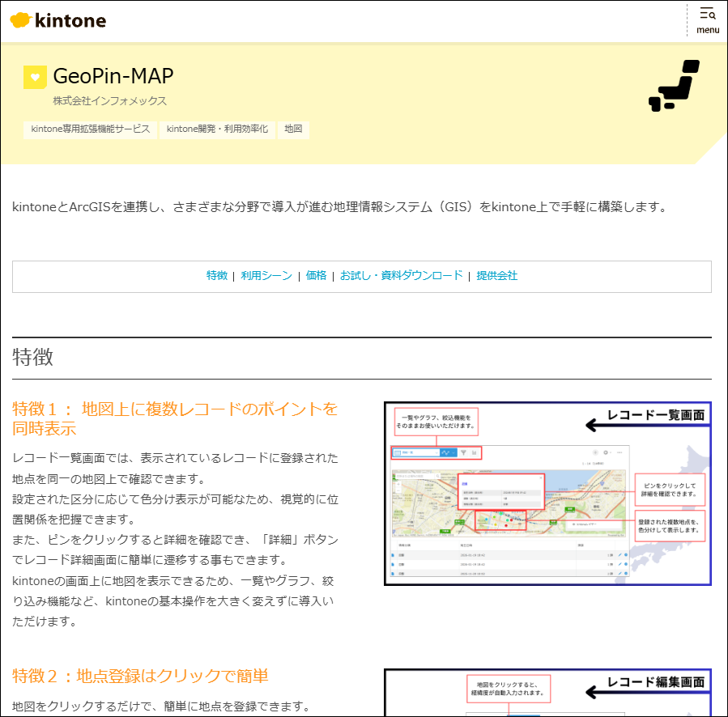
Task: Click the 地図 category tag
Action: (x=293, y=129)
